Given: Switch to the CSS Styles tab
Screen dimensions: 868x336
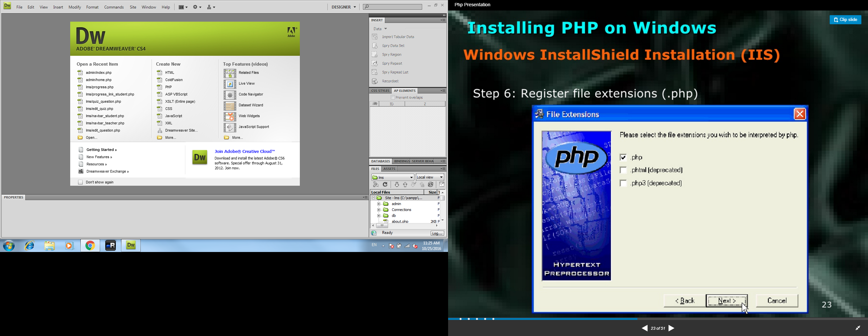Looking at the screenshot, I should (381, 91).
